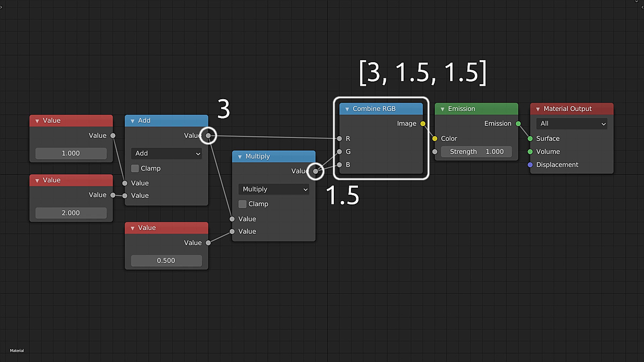Open the Multiply operation dropdown
Image resolution: width=644 pixels, height=362 pixels.
[274, 189]
